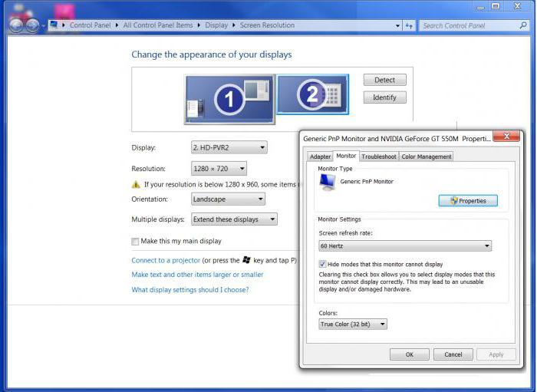The height and width of the screenshot is (392, 537).
Task: Expand arrow after Display breadcrumb
Action: click(233, 25)
